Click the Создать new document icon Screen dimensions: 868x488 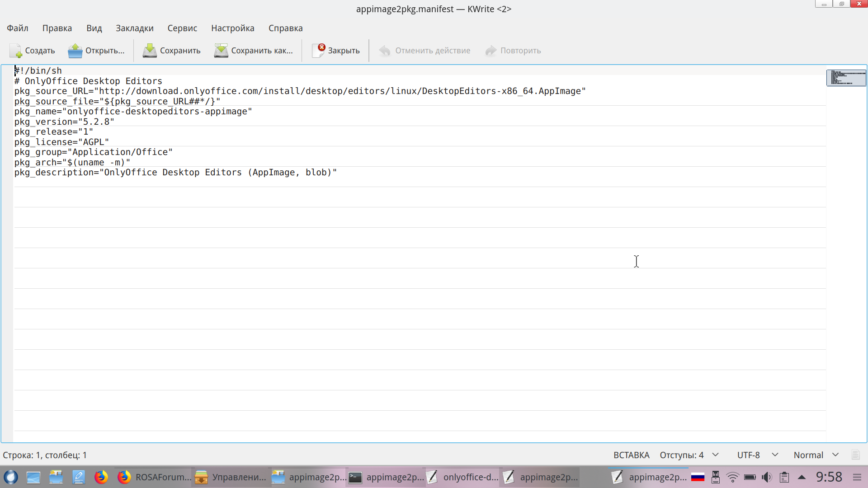(16, 51)
